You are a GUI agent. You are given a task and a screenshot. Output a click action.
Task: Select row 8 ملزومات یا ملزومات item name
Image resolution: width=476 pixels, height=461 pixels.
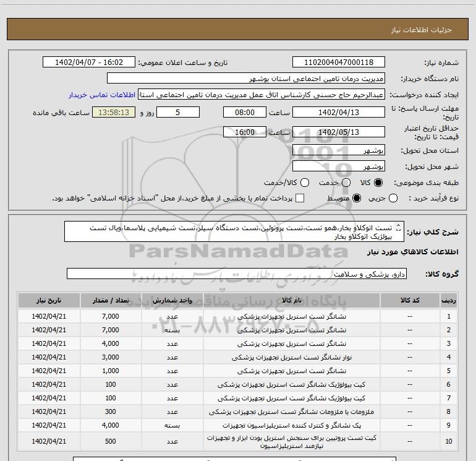click(291, 411)
